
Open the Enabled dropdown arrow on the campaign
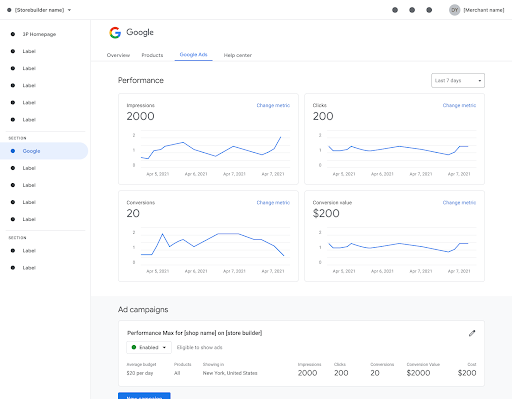pos(164,347)
